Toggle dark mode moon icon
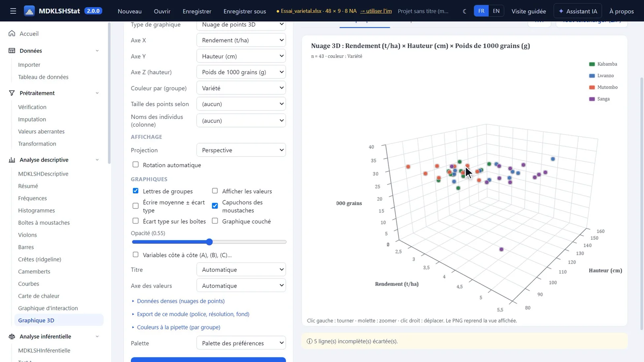 point(464,11)
